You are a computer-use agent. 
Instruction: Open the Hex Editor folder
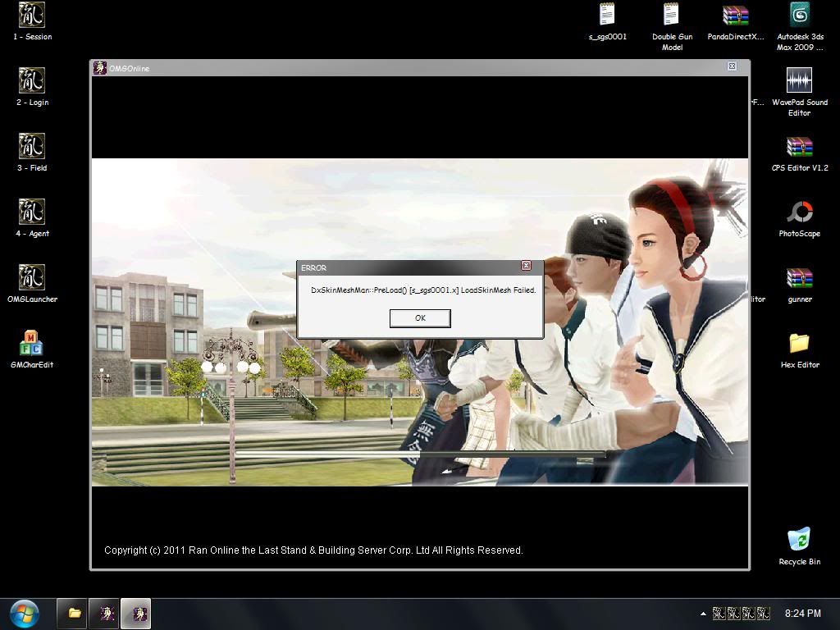[x=799, y=344]
